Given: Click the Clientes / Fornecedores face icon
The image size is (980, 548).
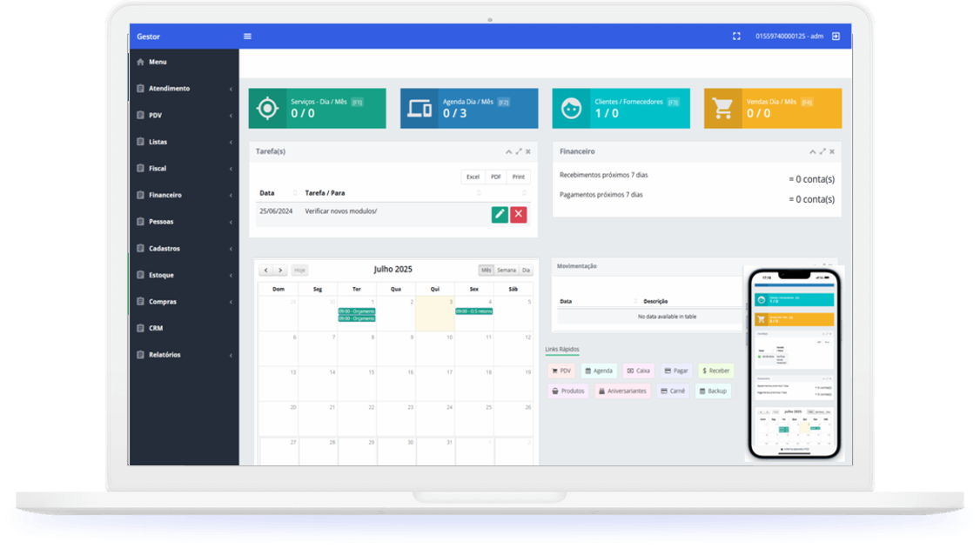Looking at the screenshot, I should [571, 109].
